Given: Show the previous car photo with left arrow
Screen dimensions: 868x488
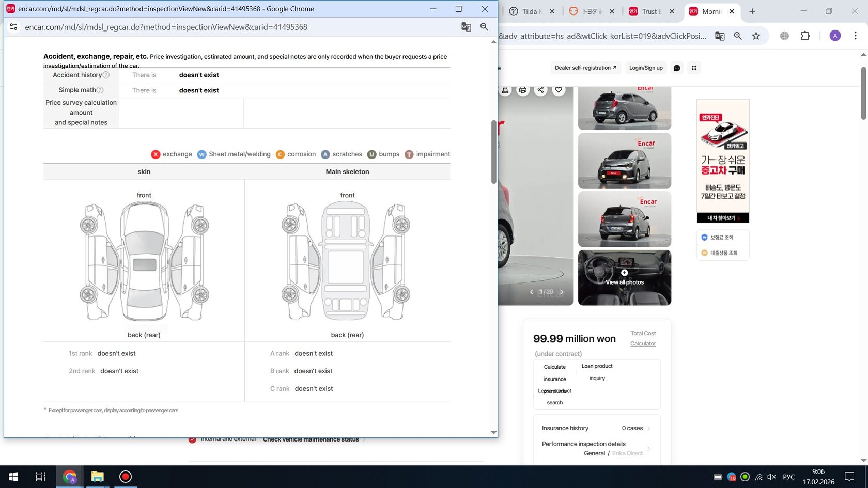Looking at the screenshot, I should pyautogui.click(x=532, y=292).
